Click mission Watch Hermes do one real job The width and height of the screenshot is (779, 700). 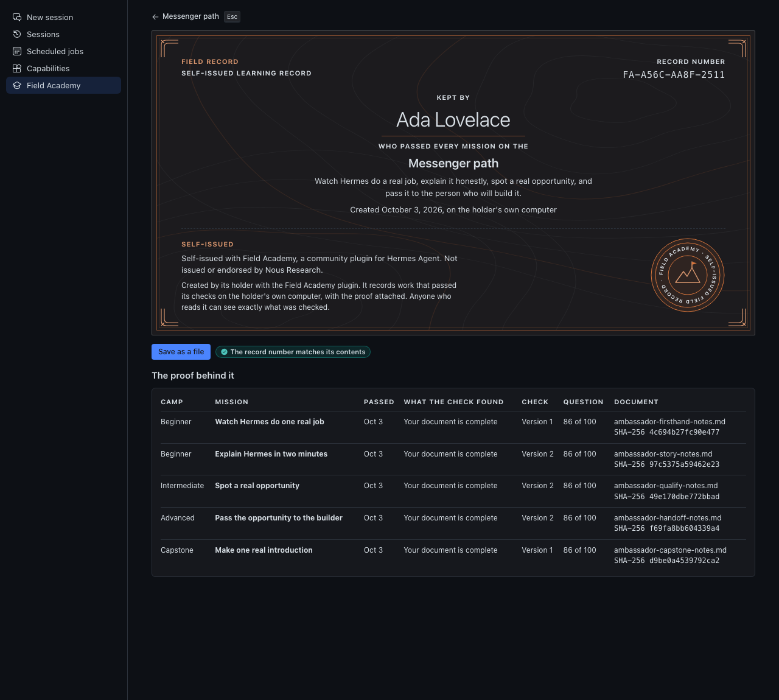point(270,422)
